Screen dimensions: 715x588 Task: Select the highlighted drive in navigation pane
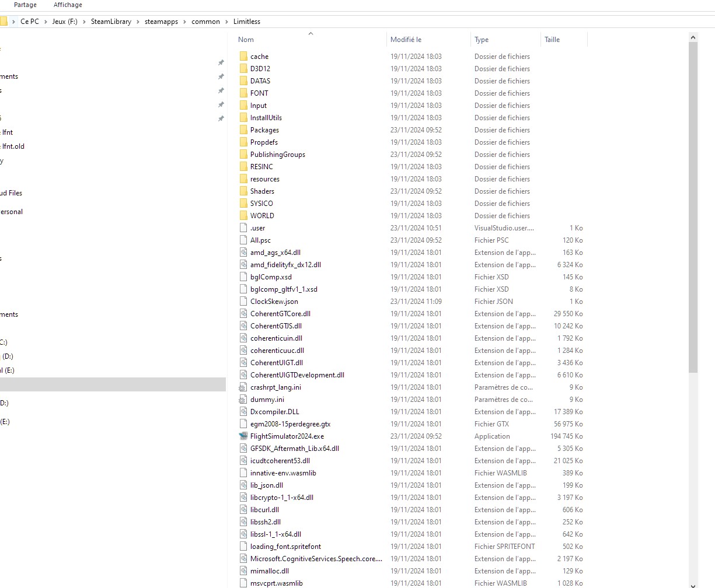pyautogui.click(x=113, y=384)
